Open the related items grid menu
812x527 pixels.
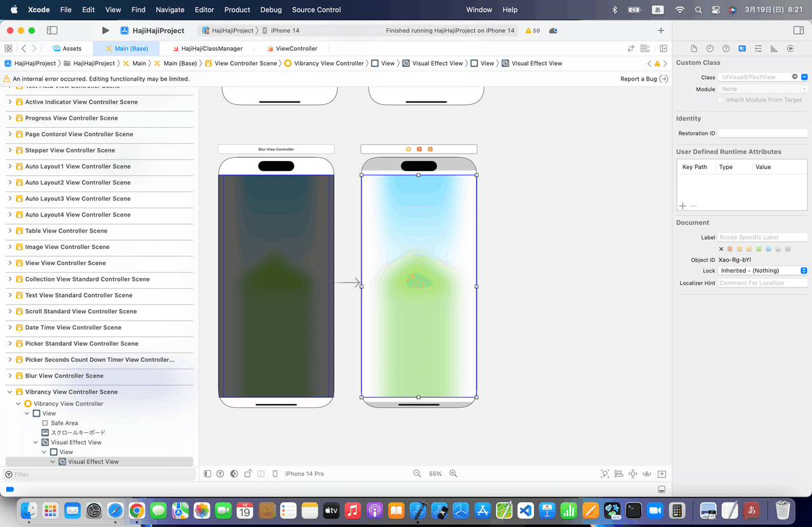coord(8,49)
